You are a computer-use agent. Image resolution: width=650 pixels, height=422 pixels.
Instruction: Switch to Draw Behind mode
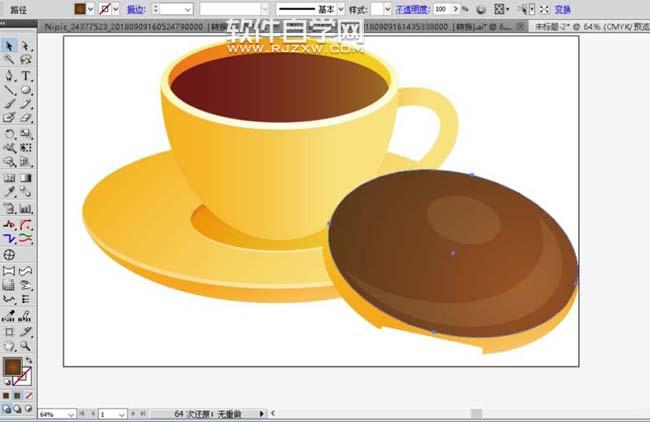(18, 408)
